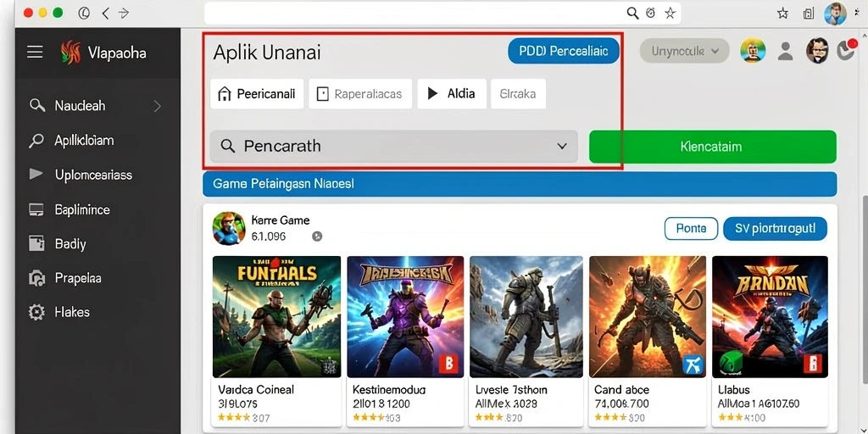Open the ARNDAN game thumbnail

point(770,317)
